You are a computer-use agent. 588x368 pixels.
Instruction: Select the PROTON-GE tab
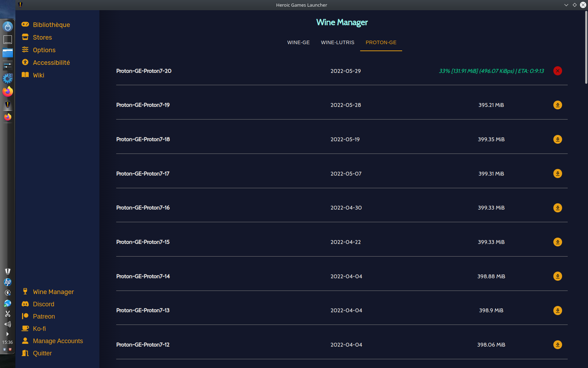tap(381, 42)
